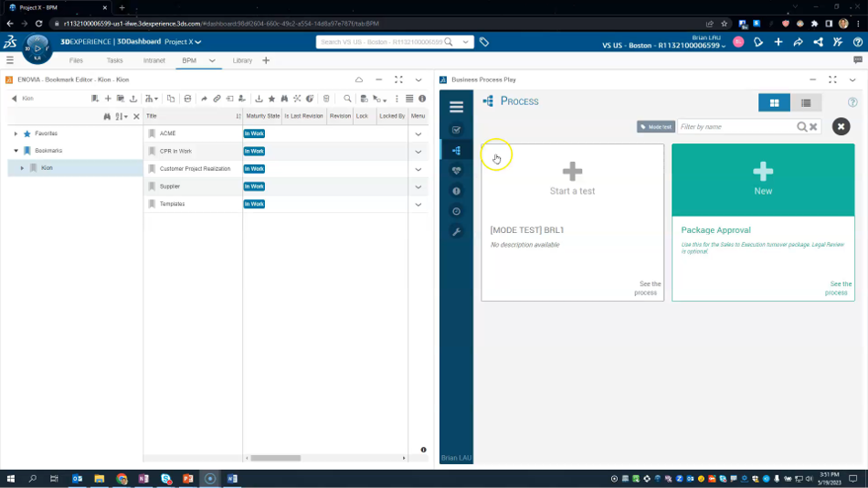Screen dimensions: 868x488
Task: Switch to the Library tab
Action: 242,60
